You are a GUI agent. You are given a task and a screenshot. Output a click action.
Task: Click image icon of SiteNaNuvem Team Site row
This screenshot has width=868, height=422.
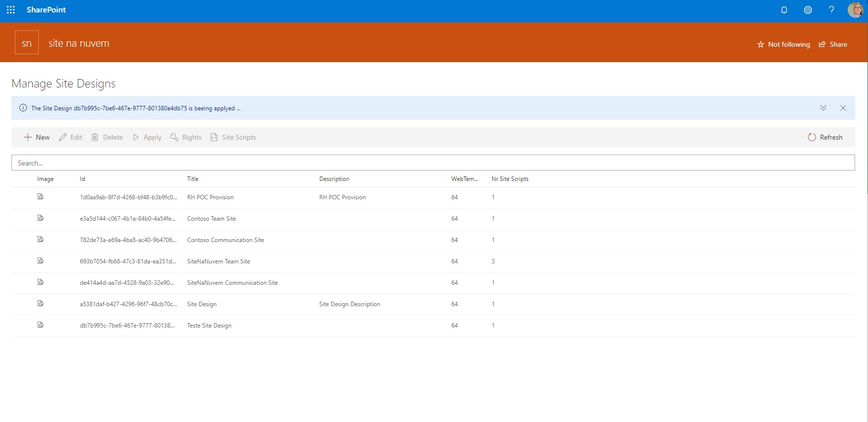point(40,261)
